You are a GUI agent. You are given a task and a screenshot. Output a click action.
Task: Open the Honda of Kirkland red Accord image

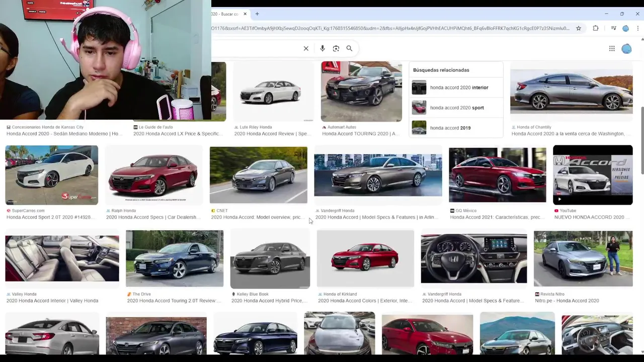pos(365,258)
